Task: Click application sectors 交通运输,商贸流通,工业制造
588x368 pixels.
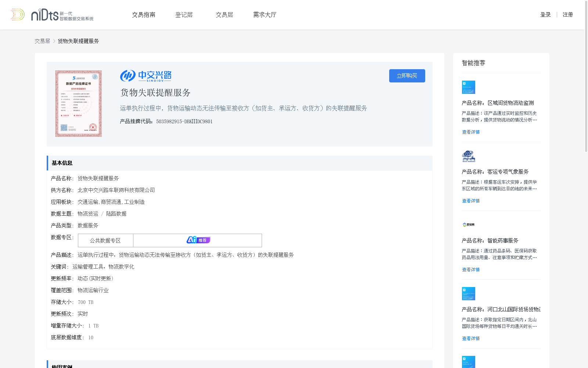Action: click(x=111, y=202)
